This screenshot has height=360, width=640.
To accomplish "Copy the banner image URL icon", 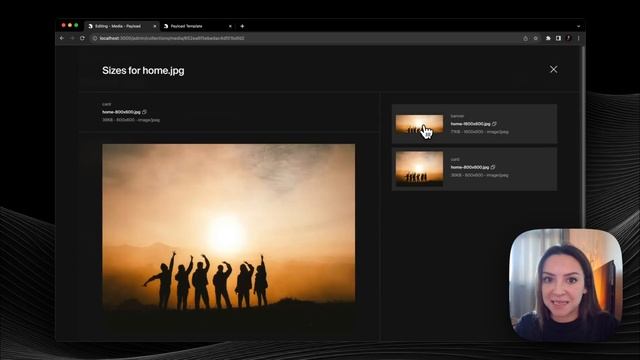I will [x=494, y=124].
